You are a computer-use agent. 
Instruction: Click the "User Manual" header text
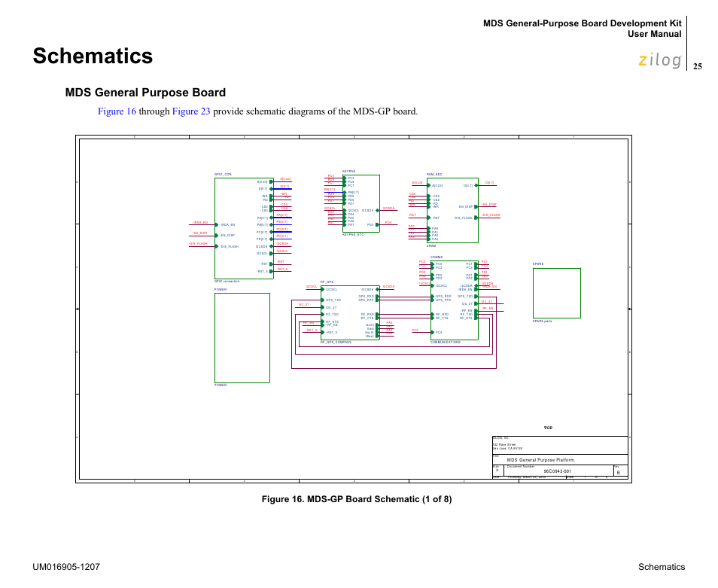(x=654, y=34)
